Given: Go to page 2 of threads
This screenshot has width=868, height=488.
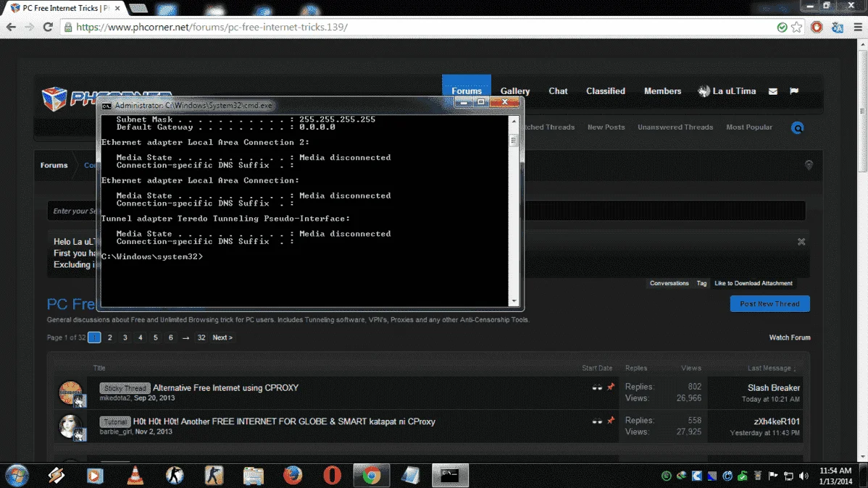Looking at the screenshot, I should [109, 337].
